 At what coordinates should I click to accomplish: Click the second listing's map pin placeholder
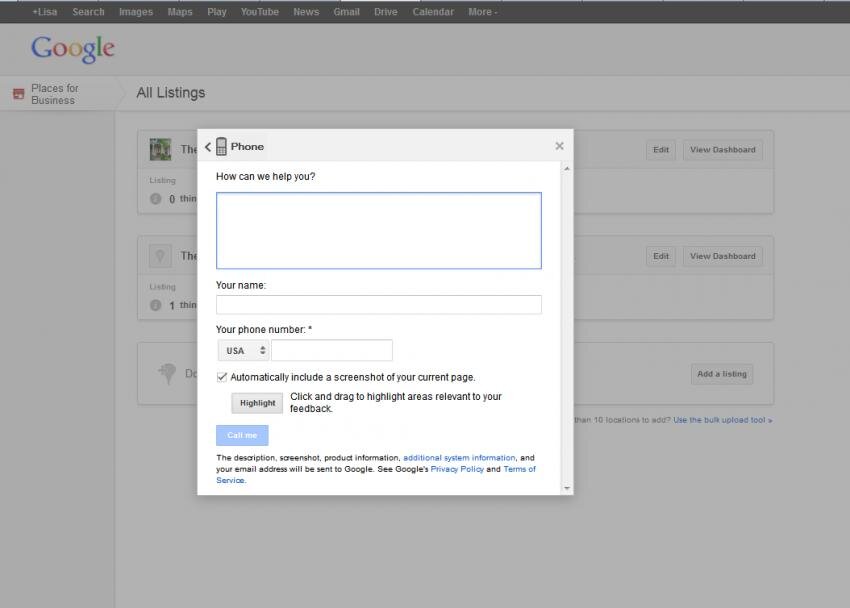[x=160, y=255]
